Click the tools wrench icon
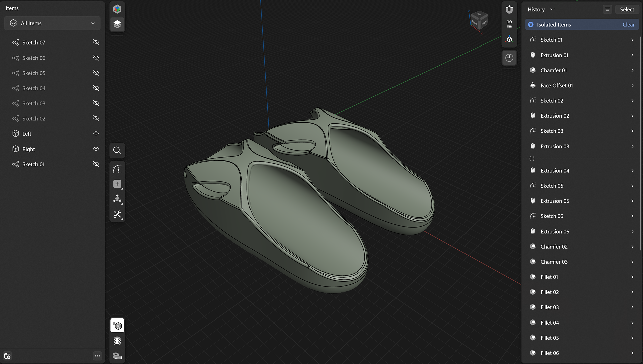 coord(117,214)
